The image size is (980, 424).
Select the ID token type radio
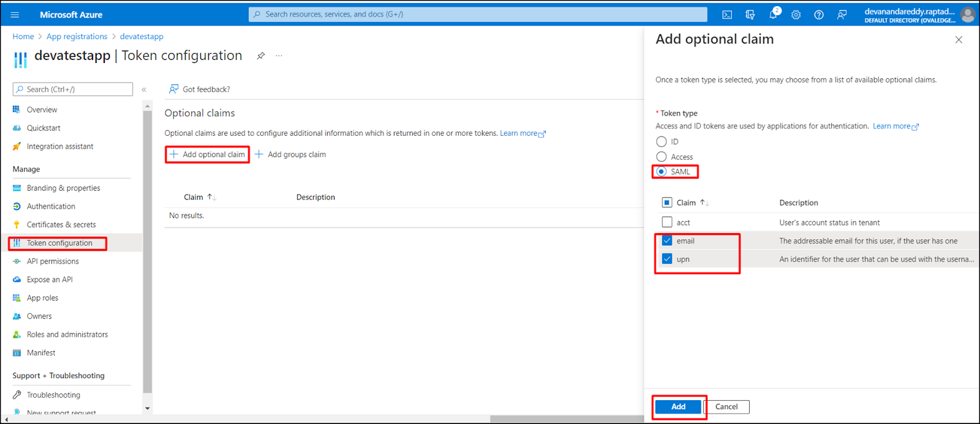[x=661, y=141]
